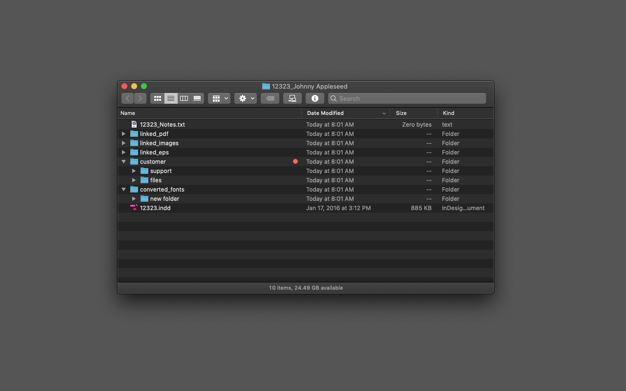
Task: Expand the files subfolder
Action: (x=134, y=180)
